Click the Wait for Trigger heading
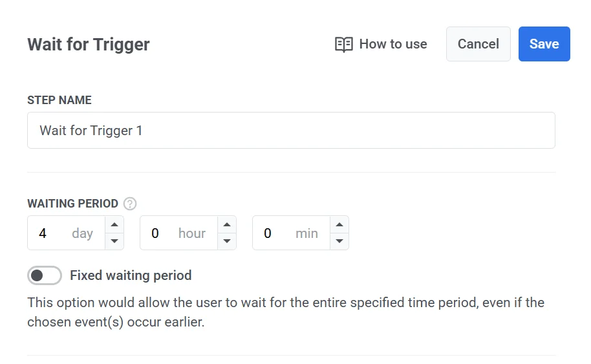This screenshot has height=364, width=591. [89, 45]
